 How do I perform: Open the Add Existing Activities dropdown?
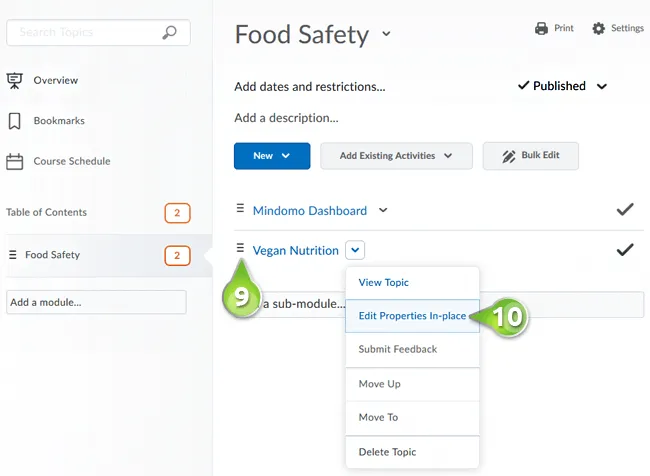[396, 156]
